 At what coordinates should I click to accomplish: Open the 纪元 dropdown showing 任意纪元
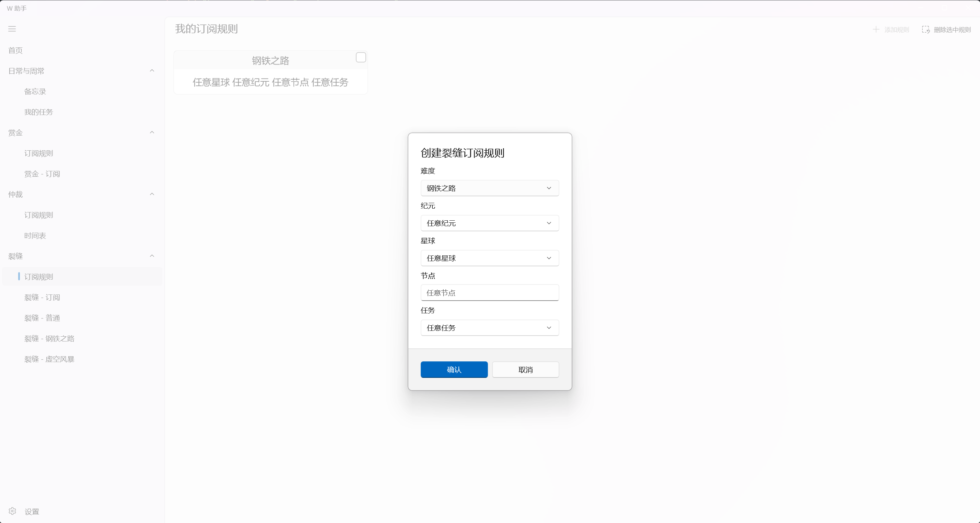490,223
